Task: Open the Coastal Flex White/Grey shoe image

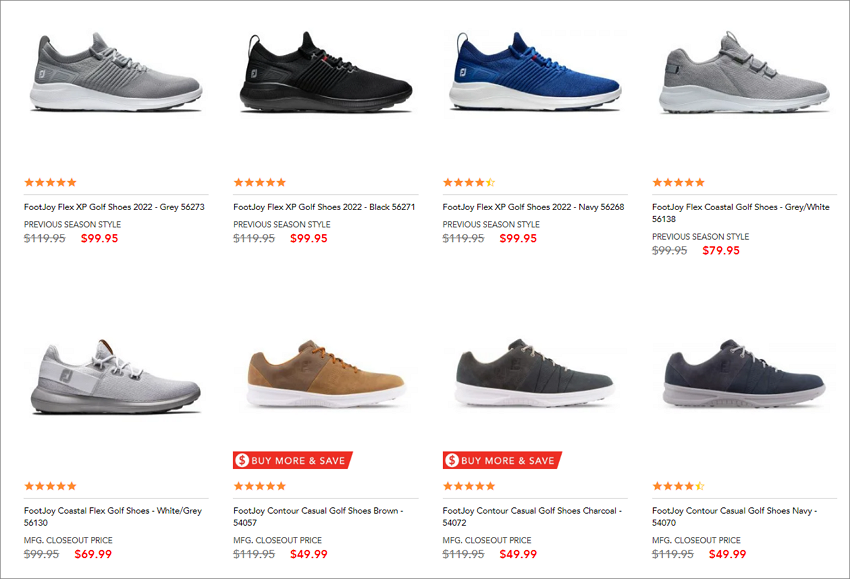Action: (115, 377)
